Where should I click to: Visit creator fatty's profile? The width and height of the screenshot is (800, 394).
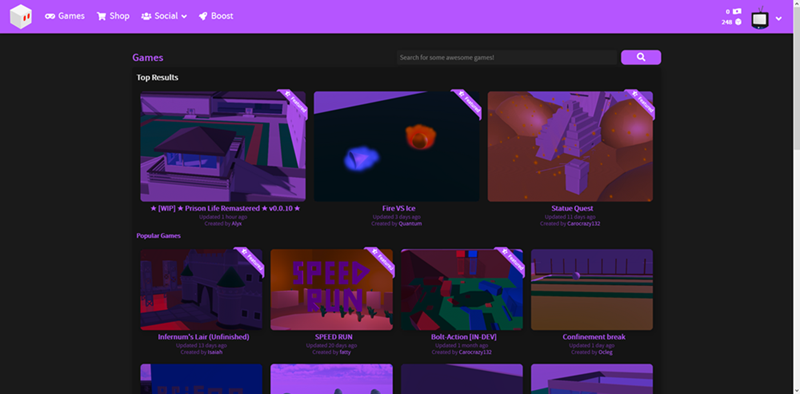coord(345,352)
